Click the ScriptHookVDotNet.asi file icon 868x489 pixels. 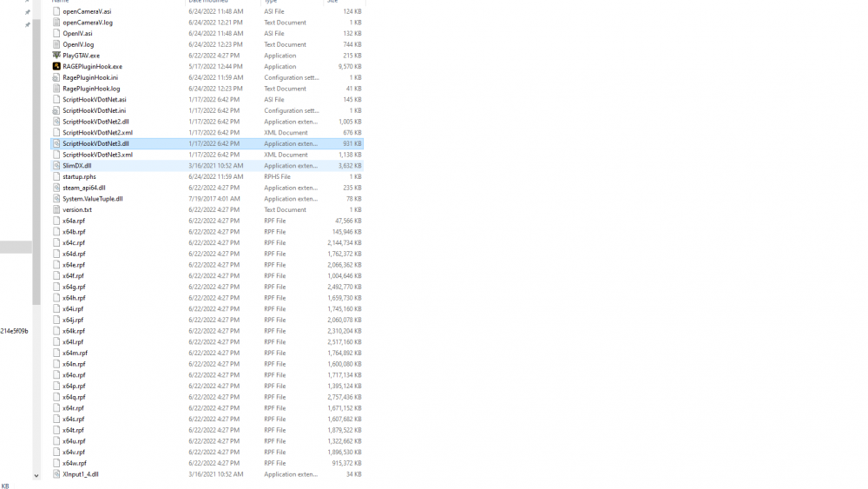(x=56, y=100)
